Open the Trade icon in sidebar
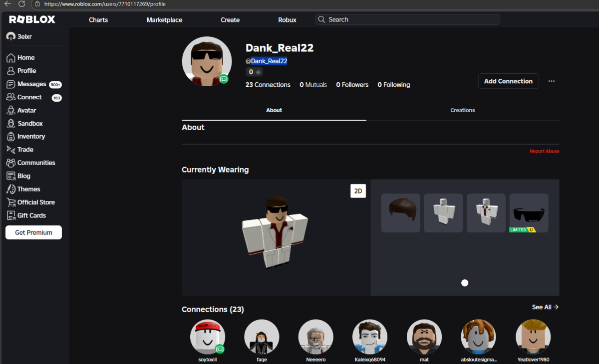The width and height of the screenshot is (599, 364). tap(10, 150)
